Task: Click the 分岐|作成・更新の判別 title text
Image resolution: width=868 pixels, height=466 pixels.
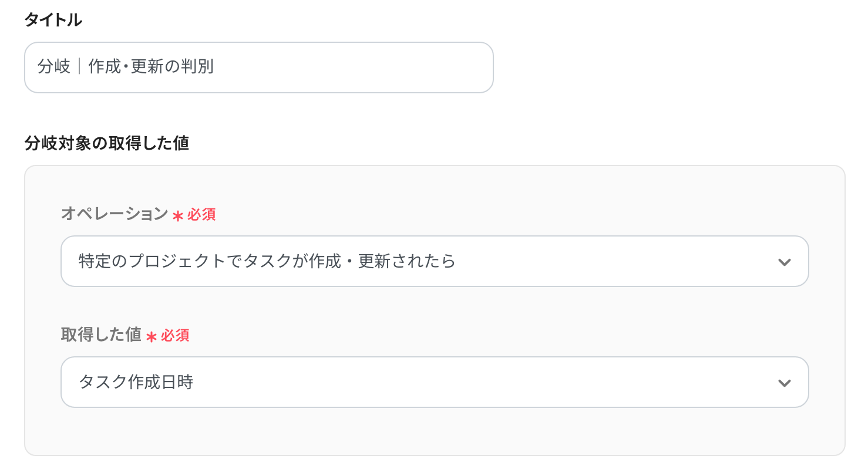Action: click(126, 67)
